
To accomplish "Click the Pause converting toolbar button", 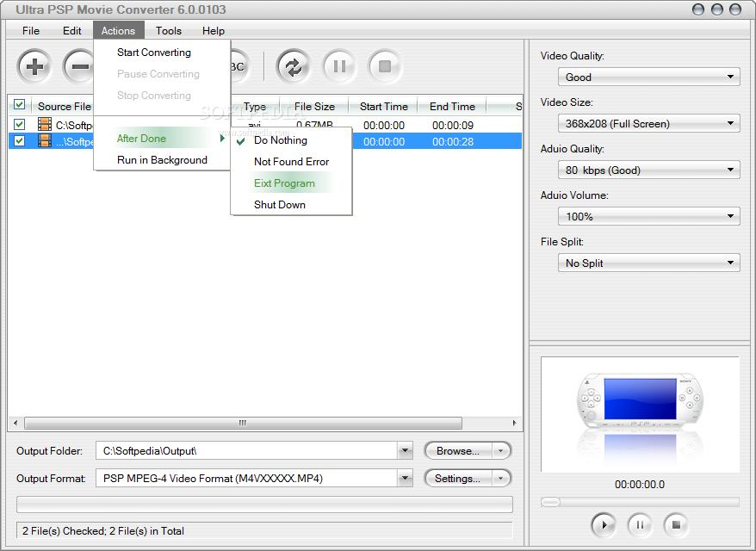I will [339, 66].
